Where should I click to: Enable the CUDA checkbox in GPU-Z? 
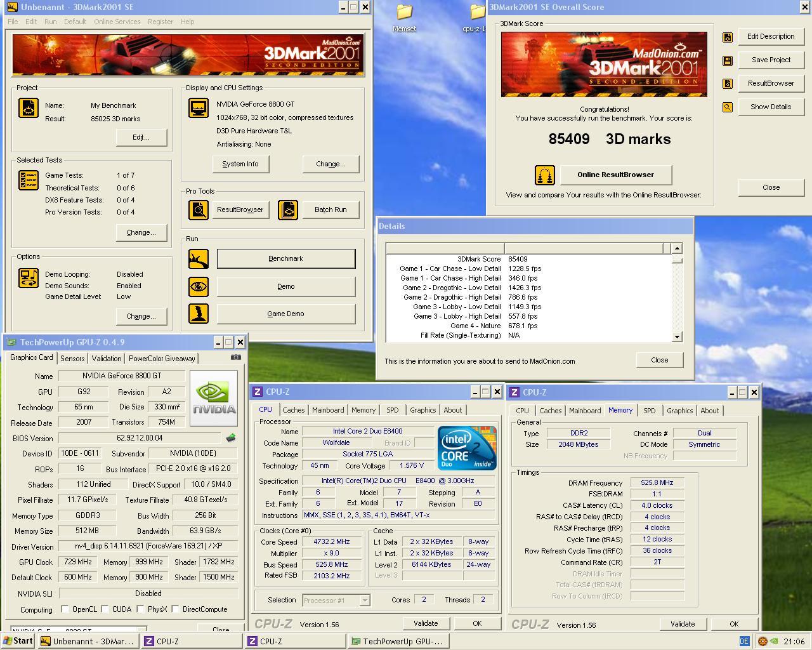click(105, 609)
